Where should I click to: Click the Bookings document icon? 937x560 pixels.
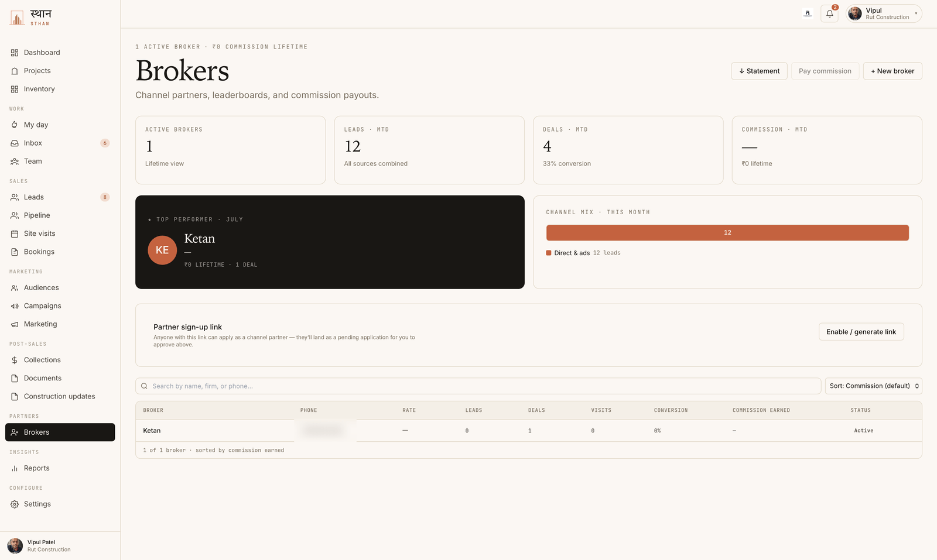[15, 252]
